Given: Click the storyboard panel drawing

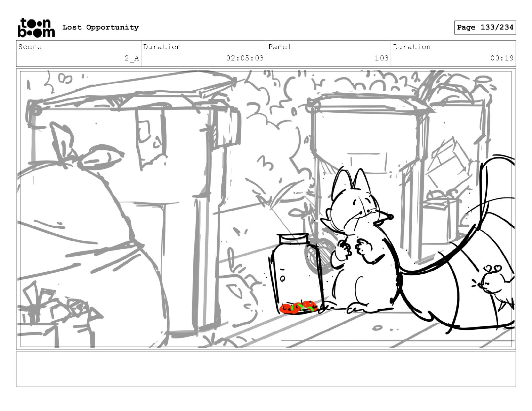Looking at the screenshot, I should pyautogui.click(x=266, y=209).
